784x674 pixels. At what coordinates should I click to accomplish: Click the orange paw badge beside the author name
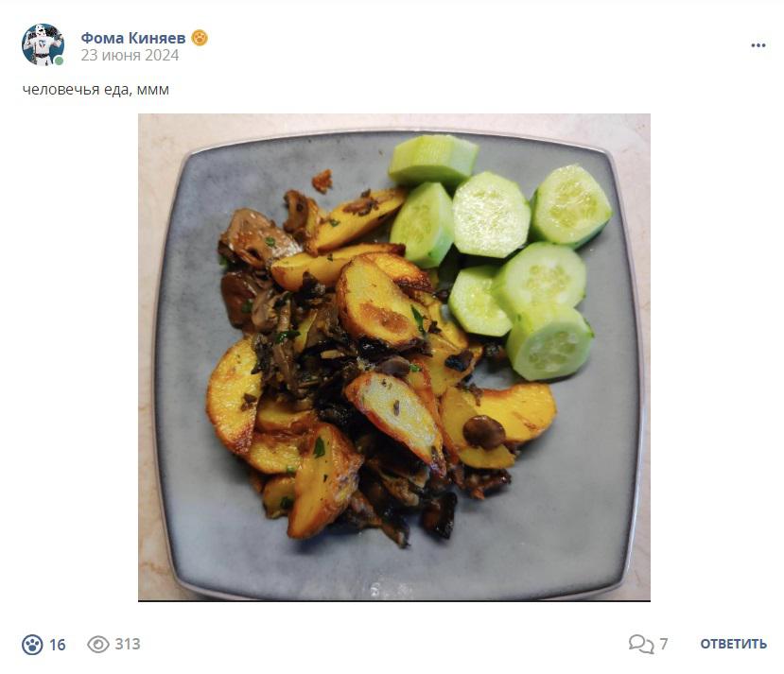tap(200, 38)
